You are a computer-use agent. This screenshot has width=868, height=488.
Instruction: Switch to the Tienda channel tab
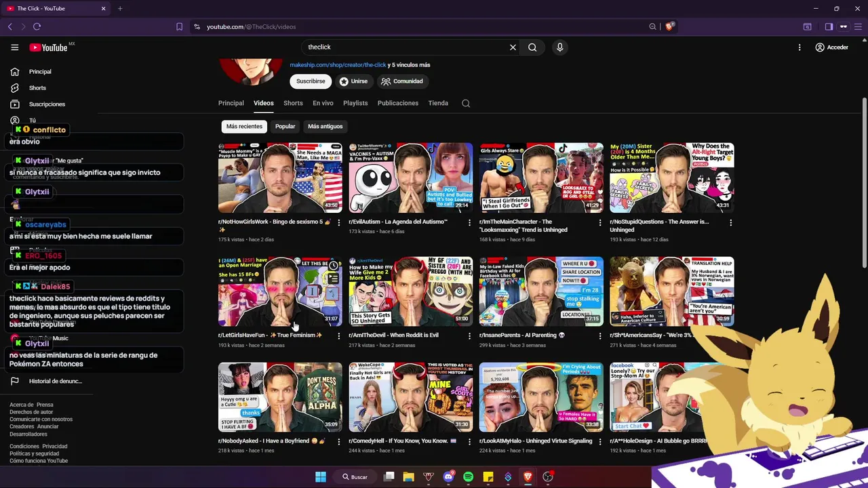pyautogui.click(x=438, y=103)
